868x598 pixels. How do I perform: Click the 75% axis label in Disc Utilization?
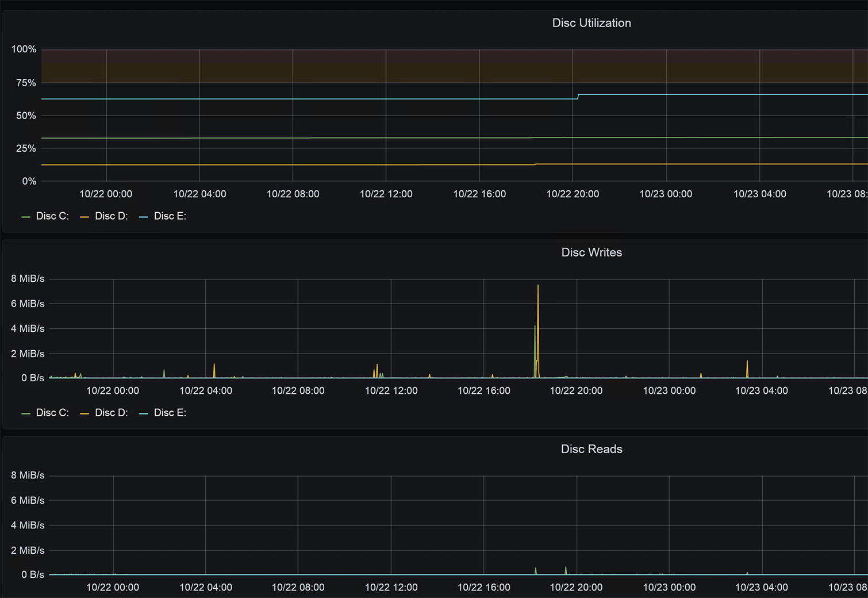26,83
